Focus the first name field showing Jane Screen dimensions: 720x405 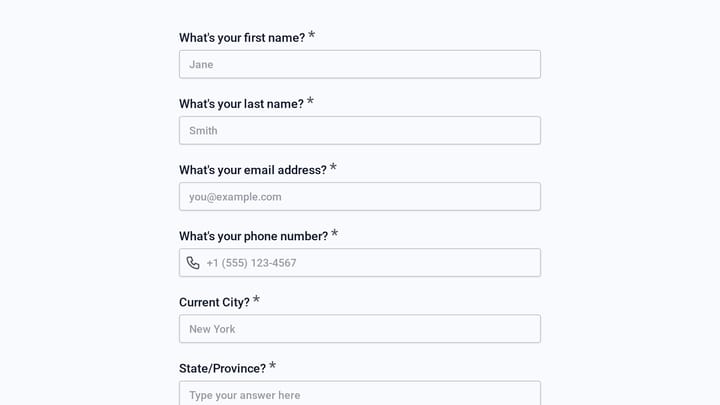(360, 64)
